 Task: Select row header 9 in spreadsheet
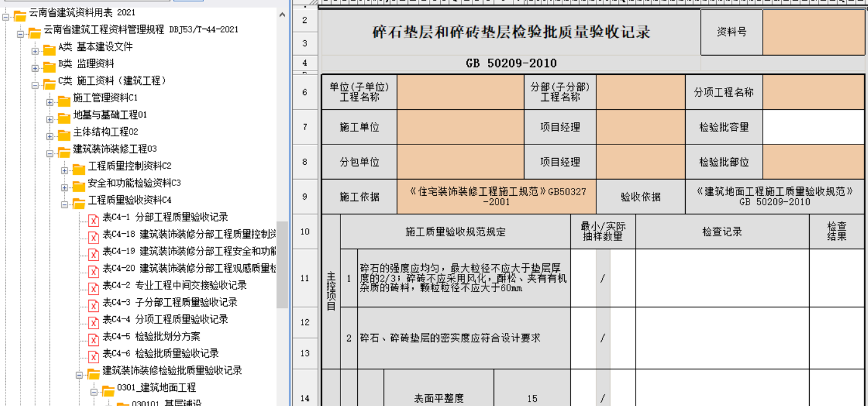[x=304, y=197]
